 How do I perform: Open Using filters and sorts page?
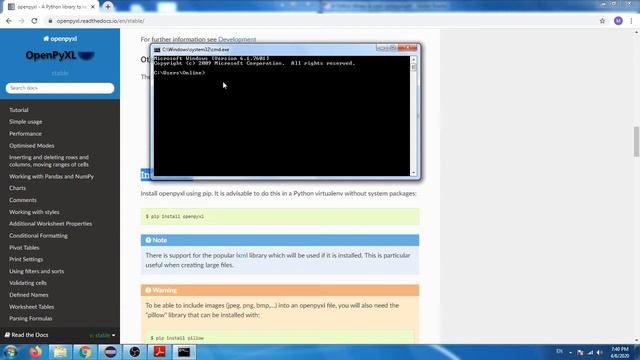[x=37, y=271]
